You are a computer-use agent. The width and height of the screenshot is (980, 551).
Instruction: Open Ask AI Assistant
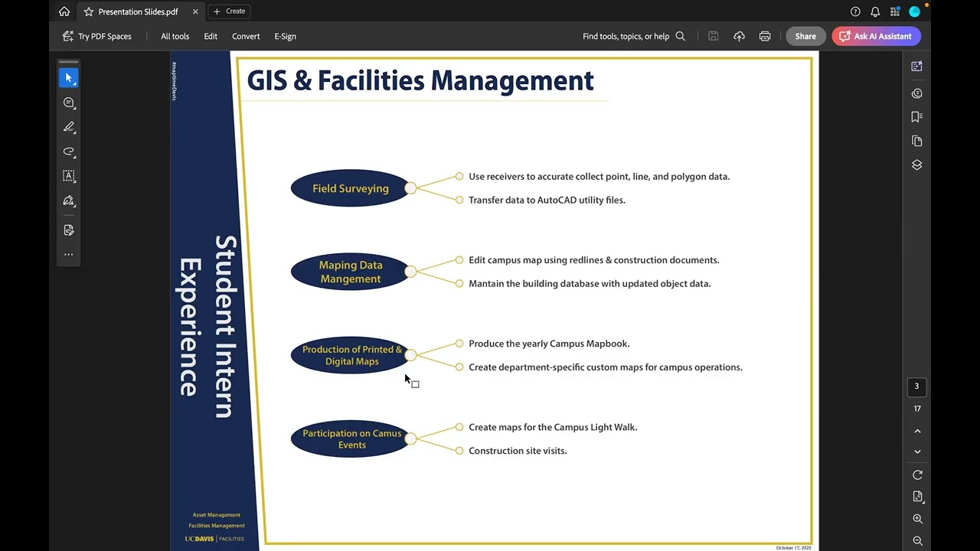[876, 36]
